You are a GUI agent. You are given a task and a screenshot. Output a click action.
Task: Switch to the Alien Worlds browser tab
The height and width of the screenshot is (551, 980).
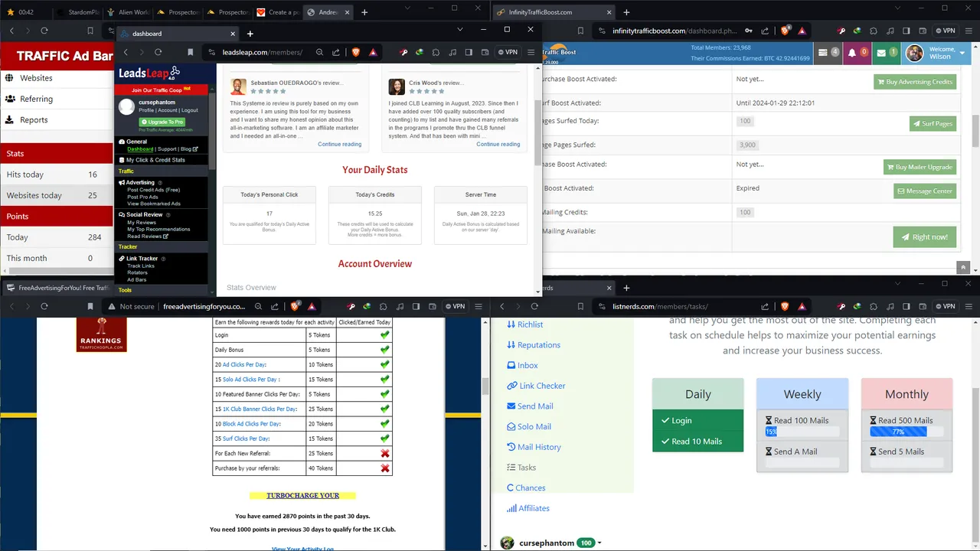(129, 12)
